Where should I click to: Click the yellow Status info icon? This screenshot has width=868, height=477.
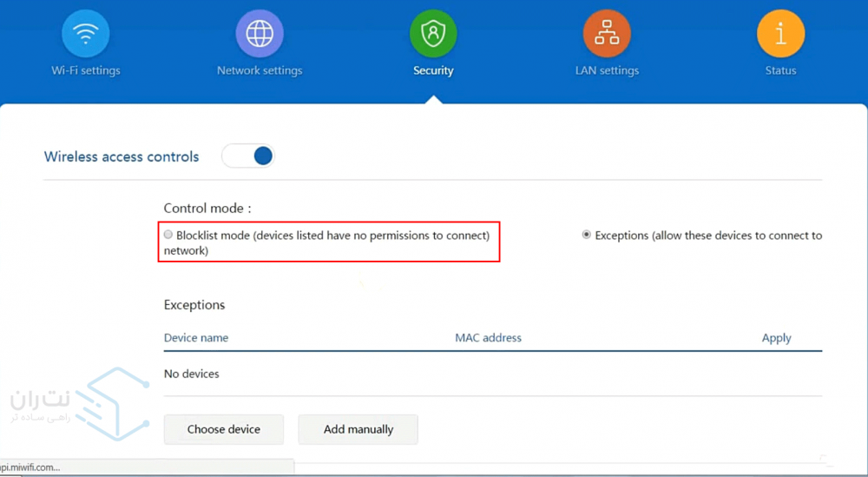point(780,35)
